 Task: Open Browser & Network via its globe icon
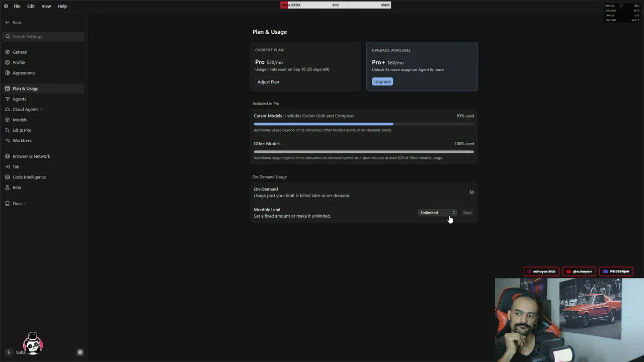(8, 156)
